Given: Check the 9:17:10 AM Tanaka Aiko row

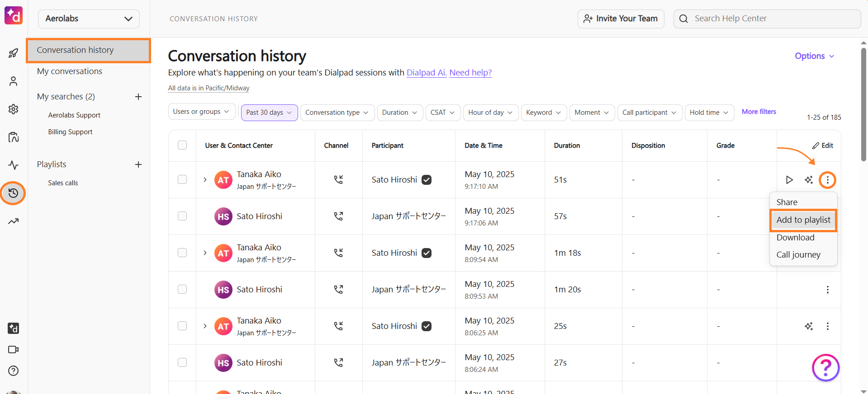Looking at the screenshot, I should [182, 179].
